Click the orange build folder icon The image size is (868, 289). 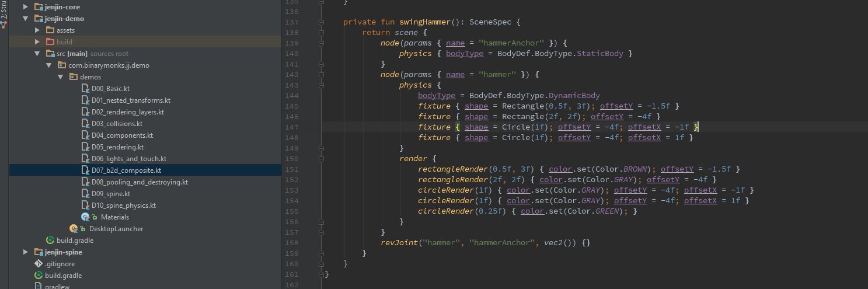tap(50, 42)
